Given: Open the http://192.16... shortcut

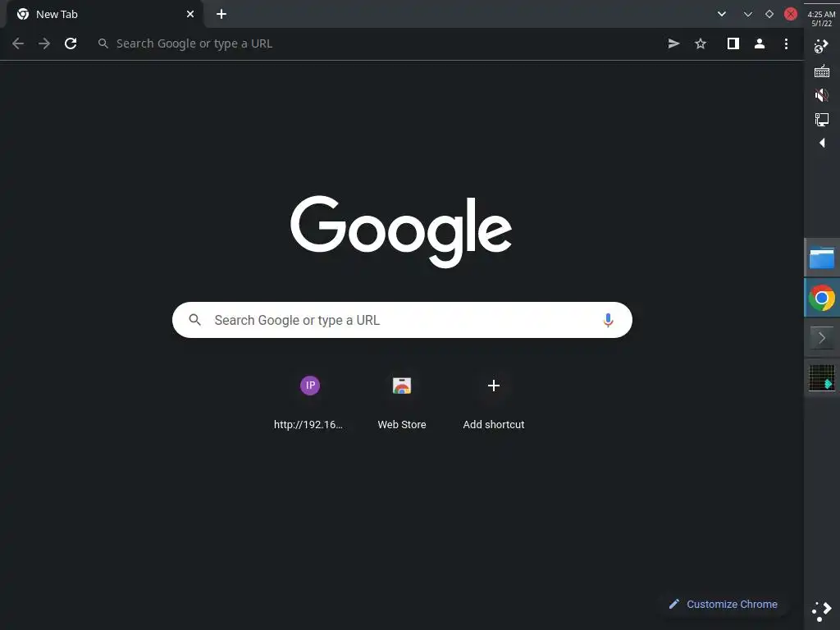Looking at the screenshot, I should 309,401.
